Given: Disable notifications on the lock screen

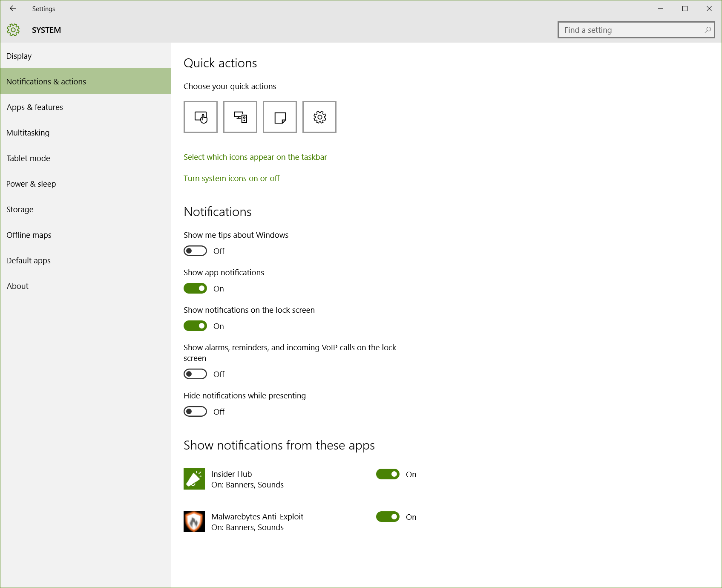Looking at the screenshot, I should click(x=195, y=326).
